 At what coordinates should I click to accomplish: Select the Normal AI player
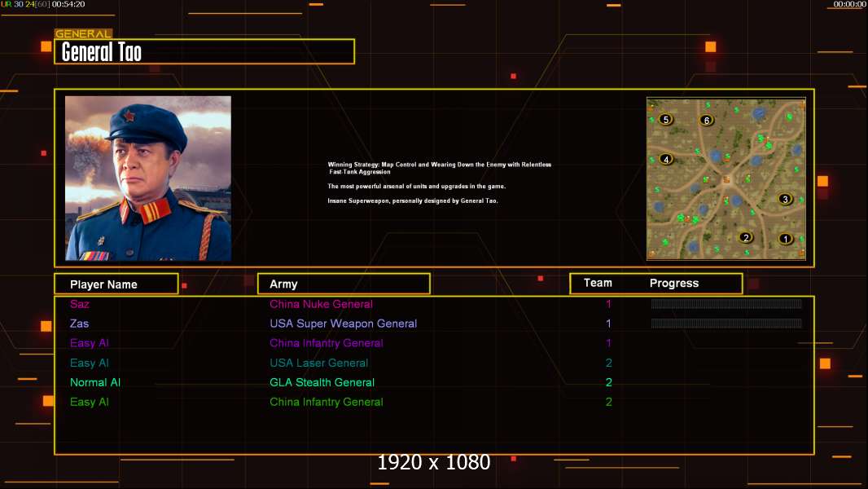click(x=95, y=383)
